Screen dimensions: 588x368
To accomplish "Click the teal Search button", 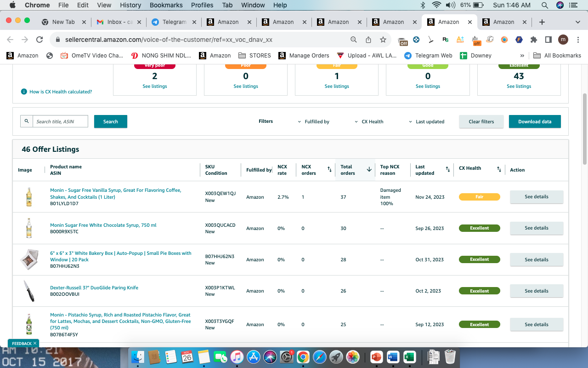I will tap(111, 121).
